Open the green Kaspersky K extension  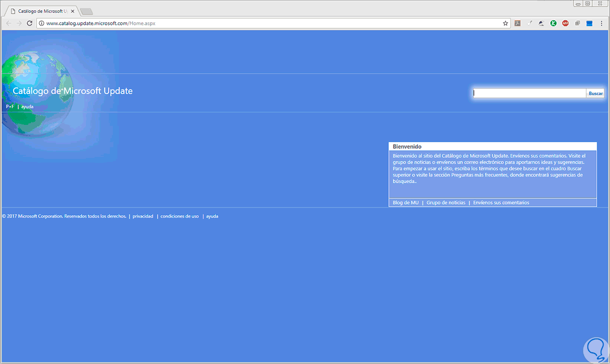(554, 23)
